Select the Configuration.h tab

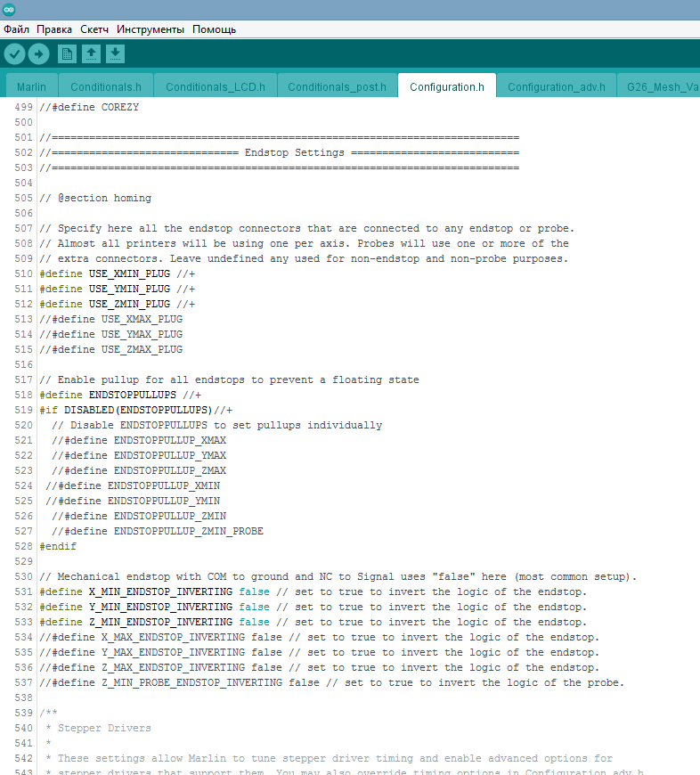(446, 87)
